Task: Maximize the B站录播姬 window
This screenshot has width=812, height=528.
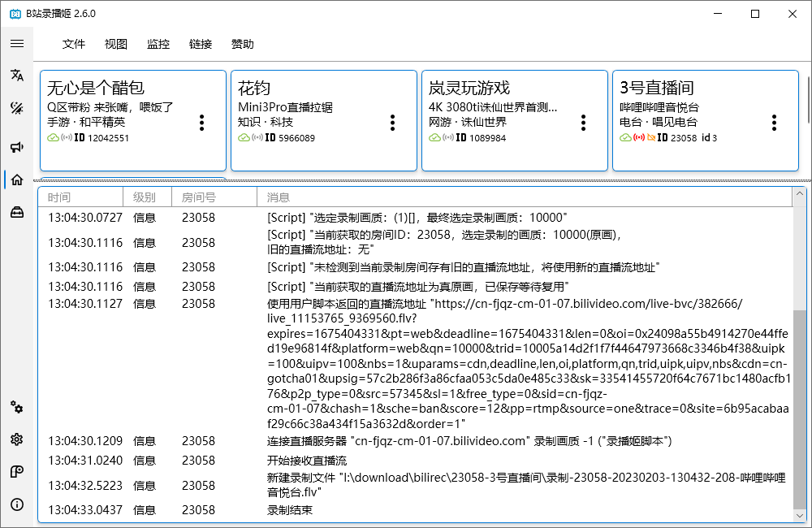Action: [x=755, y=14]
